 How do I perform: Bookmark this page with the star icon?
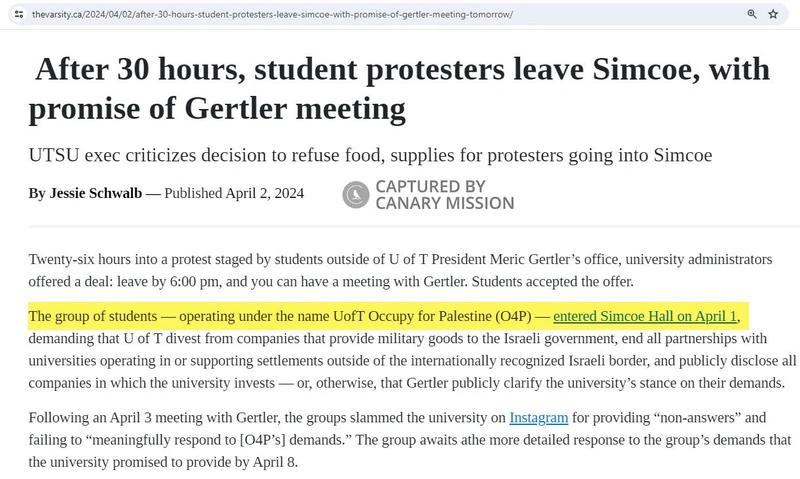(x=773, y=14)
